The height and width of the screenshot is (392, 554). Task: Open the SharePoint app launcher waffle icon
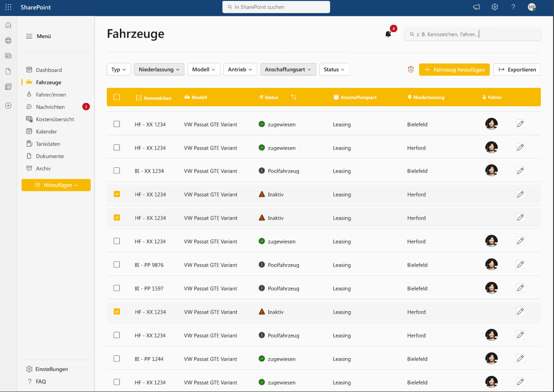click(x=8, y=7)
